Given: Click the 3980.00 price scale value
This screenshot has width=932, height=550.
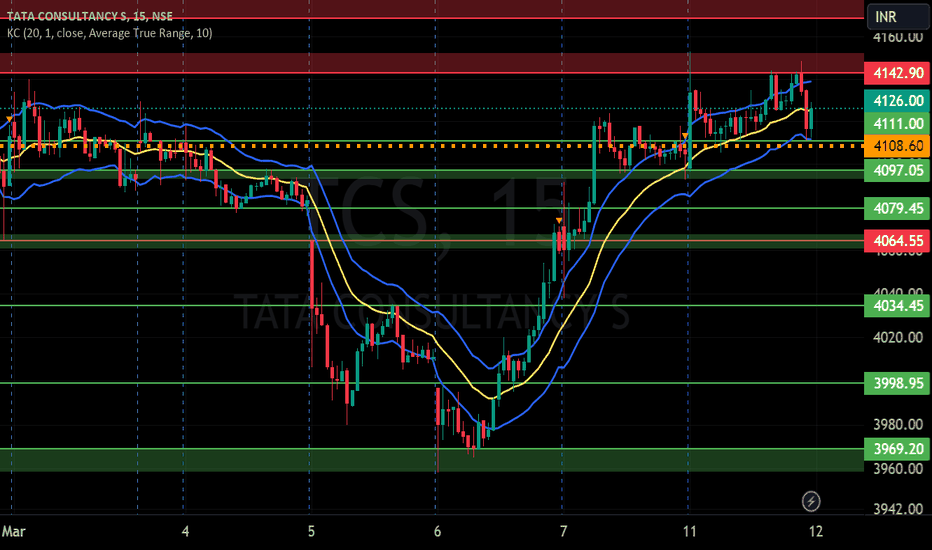Looking at the screenshot, I should 898,425.
